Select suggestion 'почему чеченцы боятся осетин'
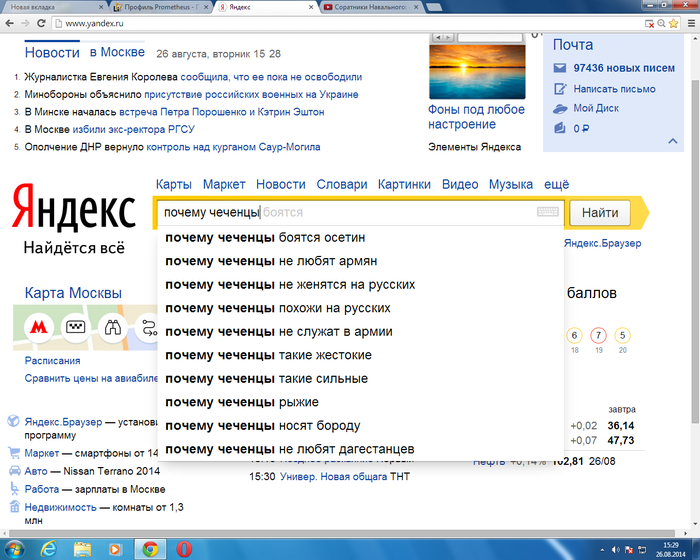Image resolution: width=700 pixels, height=560 pixels. click(361, 238)
